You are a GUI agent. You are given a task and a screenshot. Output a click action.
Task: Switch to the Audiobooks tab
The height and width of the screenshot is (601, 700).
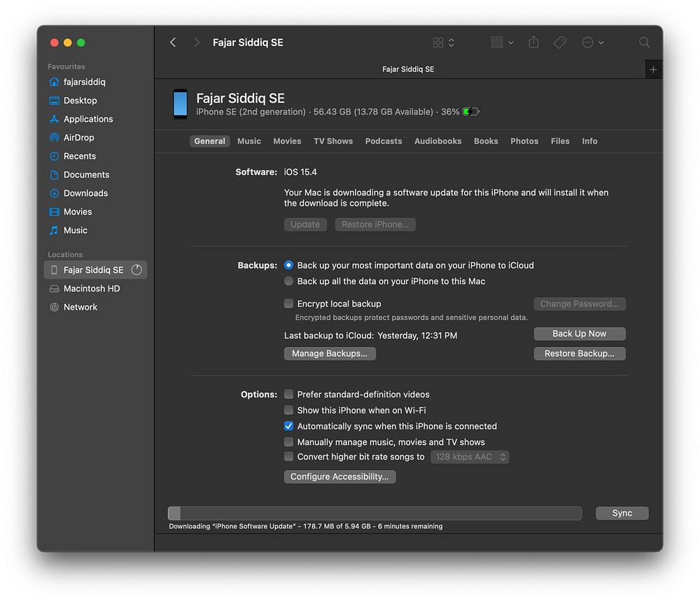tap(438, 141)
